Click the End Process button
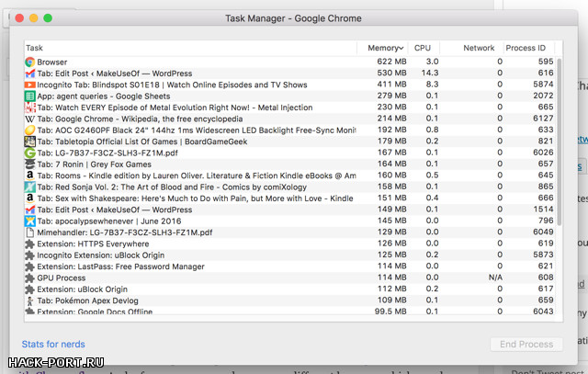 click(526, 344)
